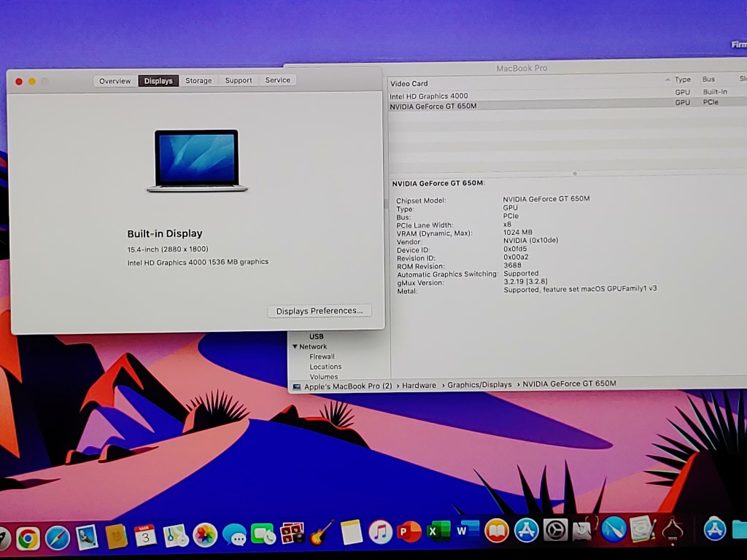Open Photo Booth in the Dock

tap(292, 533)
